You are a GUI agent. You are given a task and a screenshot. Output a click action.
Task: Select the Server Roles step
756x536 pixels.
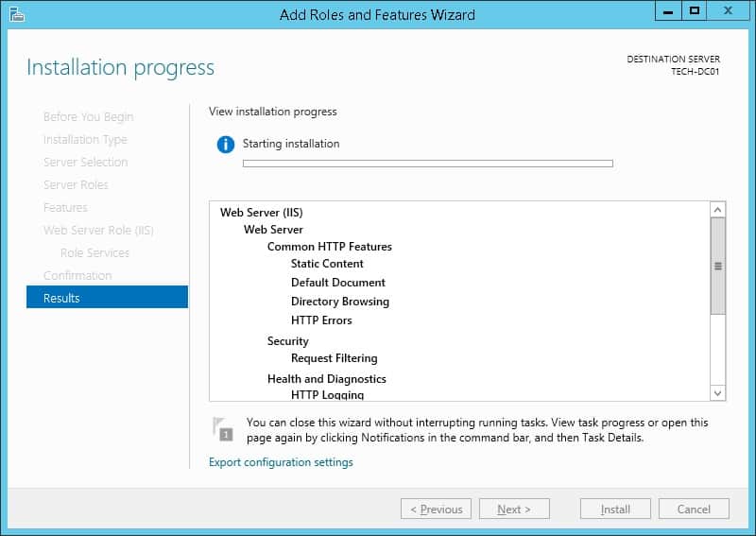click(76, 184)
